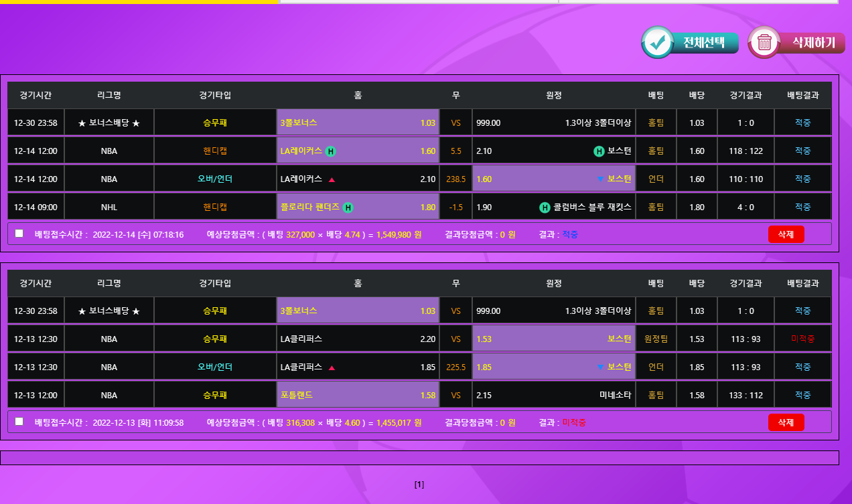This screenshot has width=852, height=504.
Task: Select the 플로리다 팬더즈 1.80 odds cell
Action: point(358,207)
